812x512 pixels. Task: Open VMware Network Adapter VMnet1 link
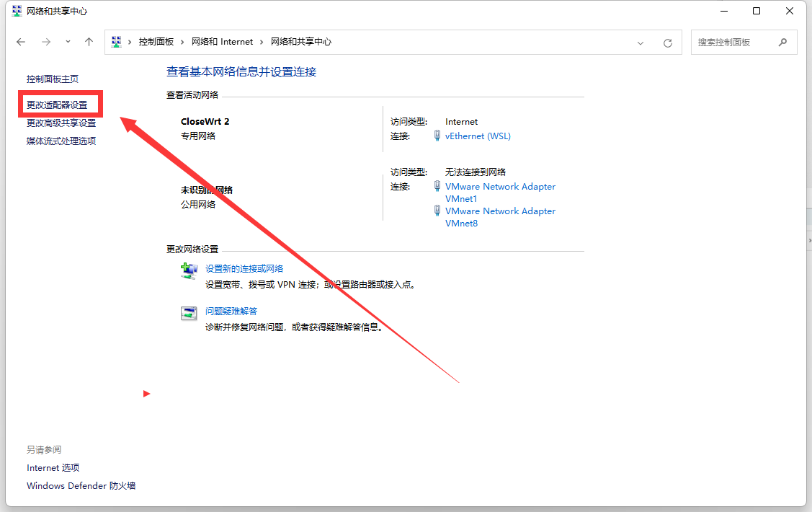click(500, 193)
